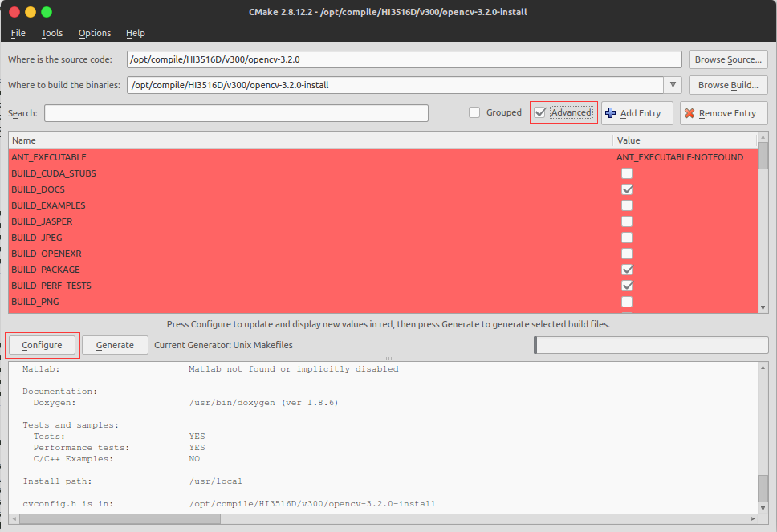Click the blue plus Add Entry icon
The width and height of the screenshot is (777, 532).
click(x=611, y=113)
